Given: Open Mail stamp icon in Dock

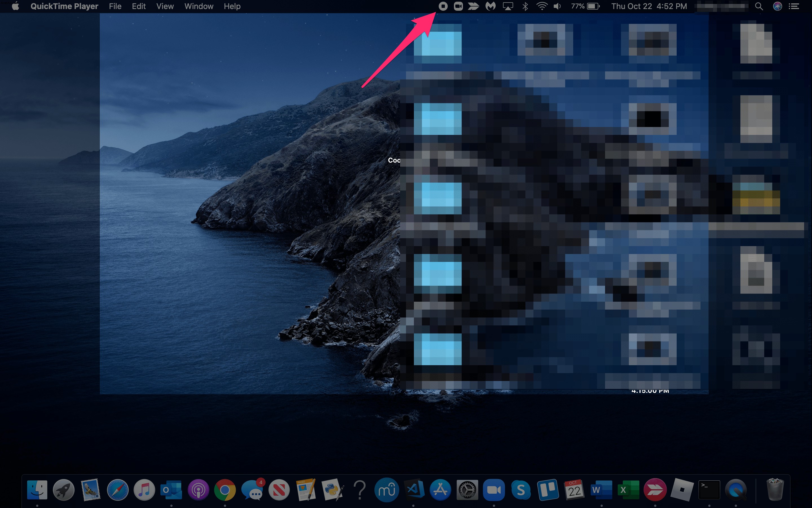Looking at the screenshot, I should [91, 490].
